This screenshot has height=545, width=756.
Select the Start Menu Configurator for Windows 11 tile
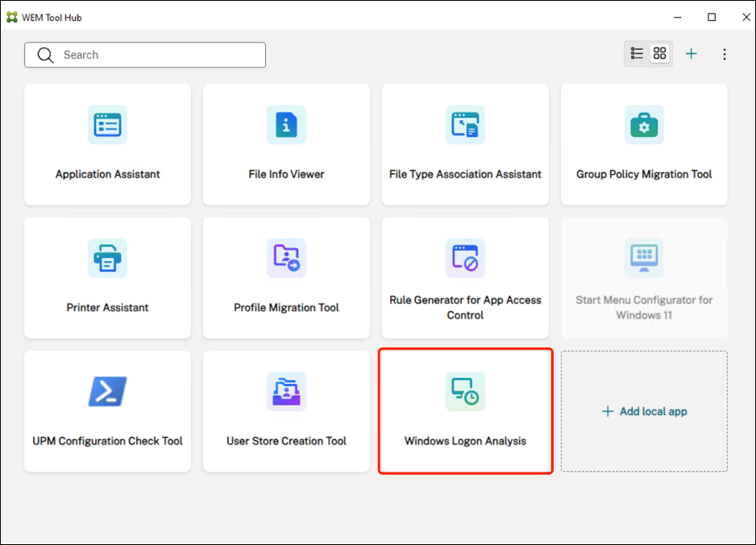click(x=644, y=277)
